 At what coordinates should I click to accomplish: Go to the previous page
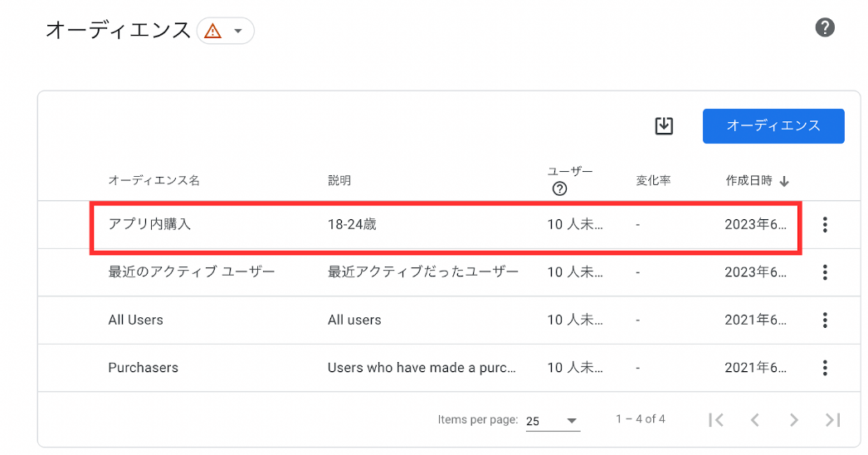[754, 420]
